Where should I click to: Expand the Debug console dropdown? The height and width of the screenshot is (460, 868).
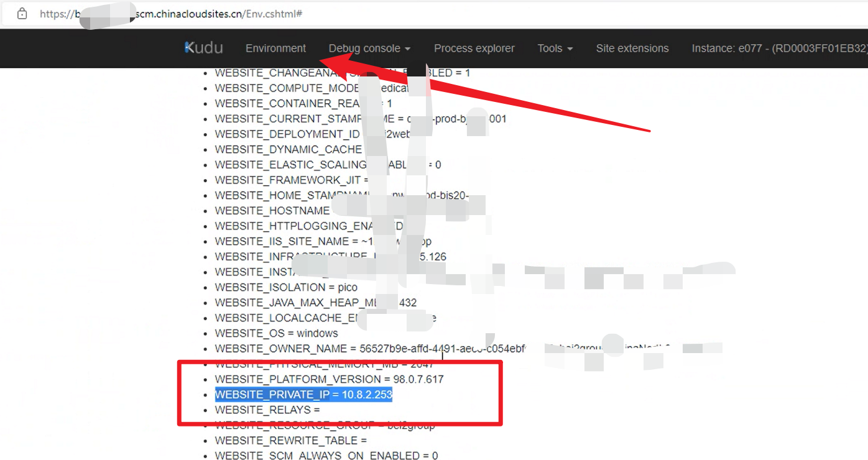coord(369,48)
